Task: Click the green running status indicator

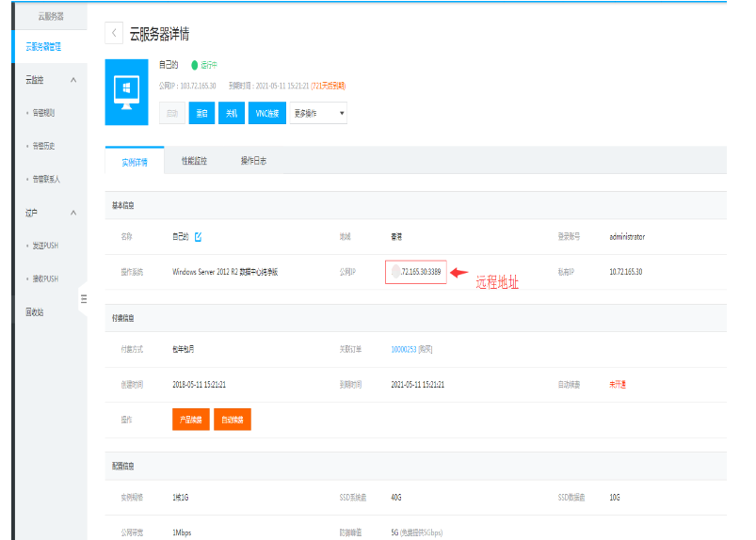Action: point(195,66)
